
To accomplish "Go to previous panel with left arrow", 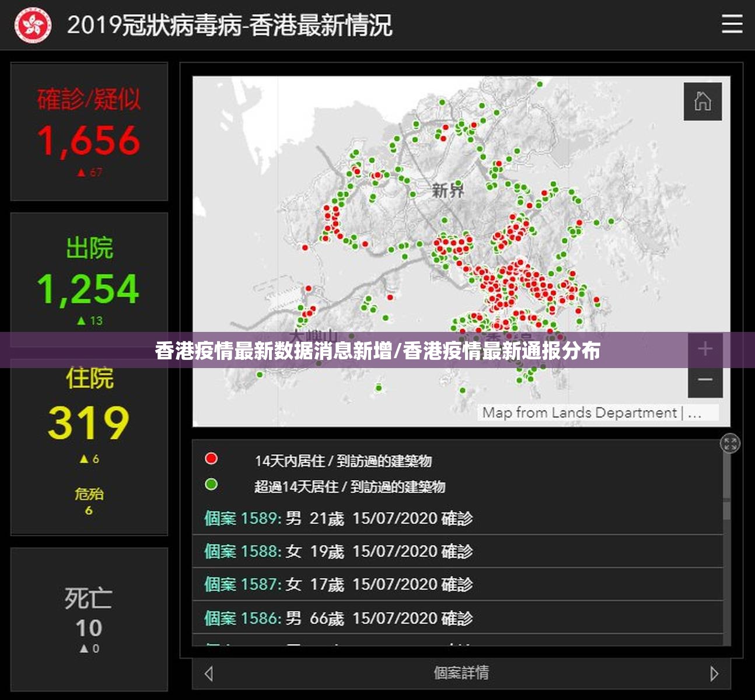I will tap(209, 673).
